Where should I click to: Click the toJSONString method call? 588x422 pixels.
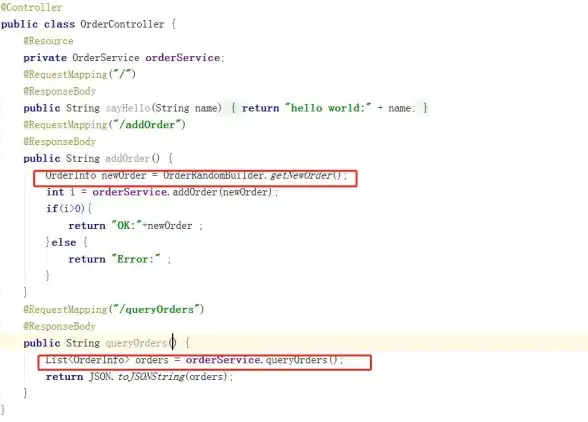pyautogui.click(x=151, y=377)
